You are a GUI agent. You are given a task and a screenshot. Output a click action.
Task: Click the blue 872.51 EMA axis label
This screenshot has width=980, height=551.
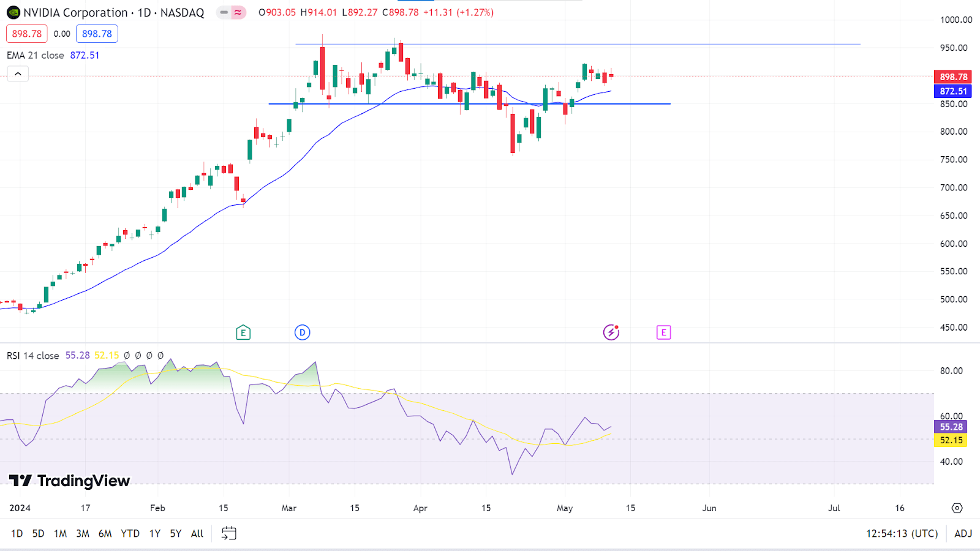953,91
